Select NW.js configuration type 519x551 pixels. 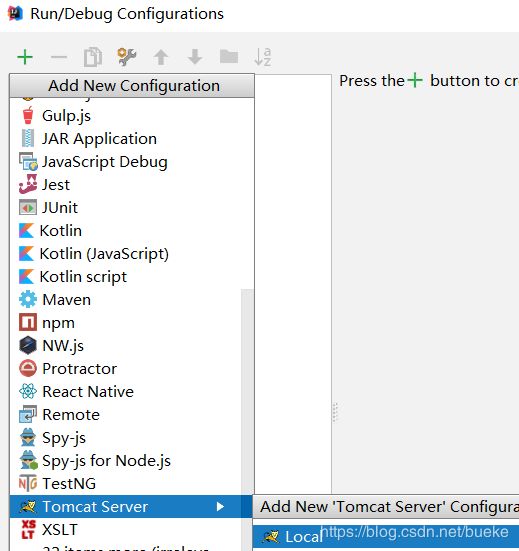click(x=125, y=345)
